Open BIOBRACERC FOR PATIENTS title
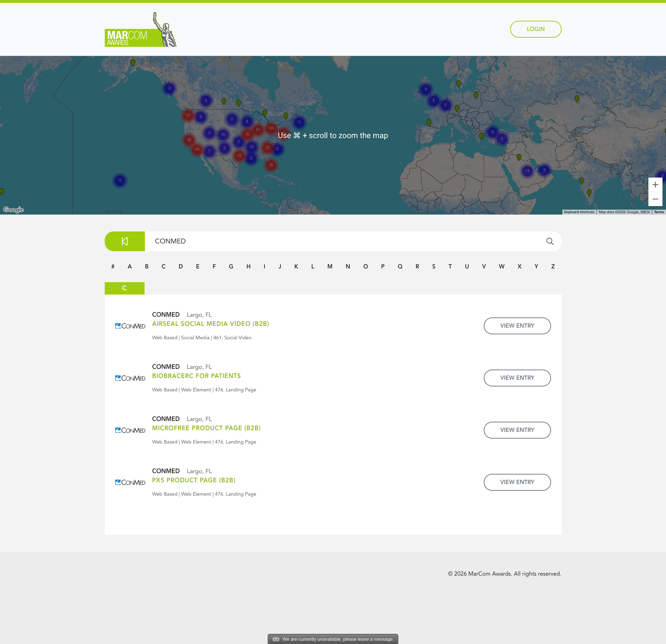The height and width of the screenshot is (644, 666). (196, 376)
